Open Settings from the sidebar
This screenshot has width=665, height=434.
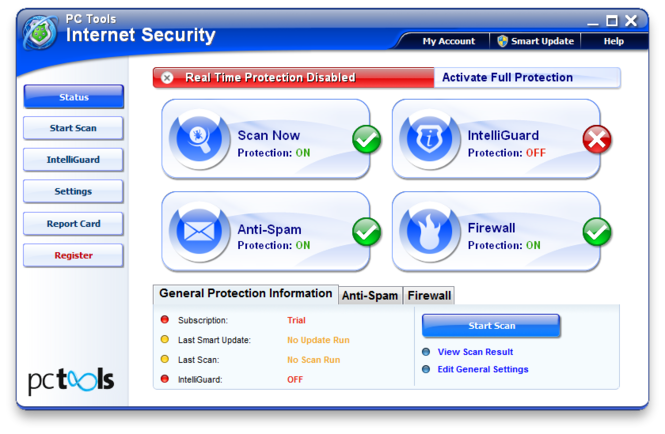(73, 191)
